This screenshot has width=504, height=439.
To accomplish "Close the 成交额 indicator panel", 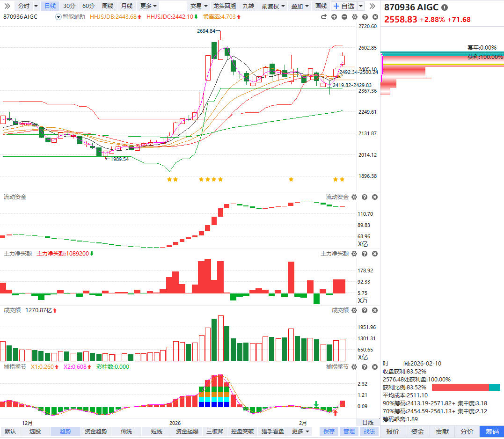I will pyautogui.click(x=375, y=310).
